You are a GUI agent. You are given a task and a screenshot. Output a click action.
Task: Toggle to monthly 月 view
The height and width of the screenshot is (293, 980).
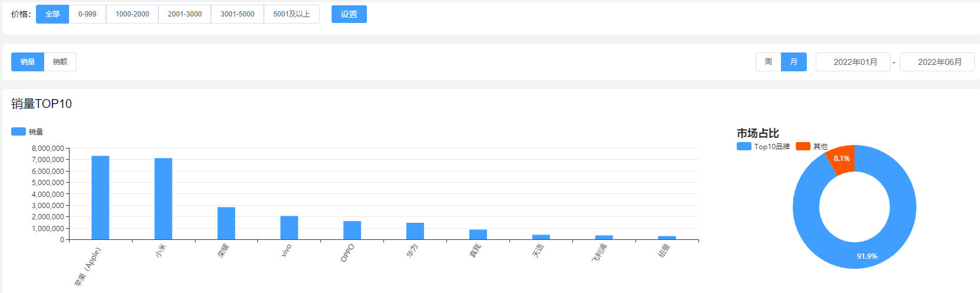tap(793, 62)
